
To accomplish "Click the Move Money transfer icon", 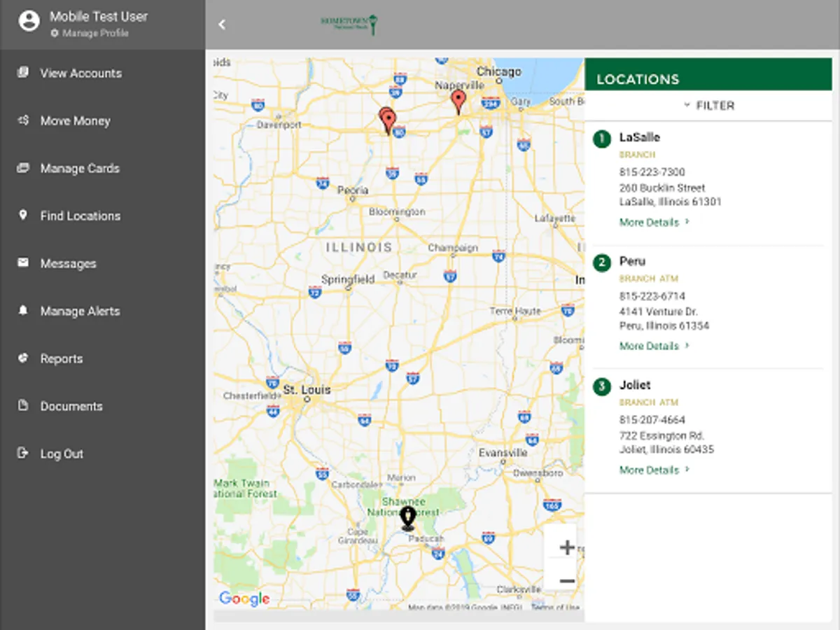I will (x=23, y=120).
